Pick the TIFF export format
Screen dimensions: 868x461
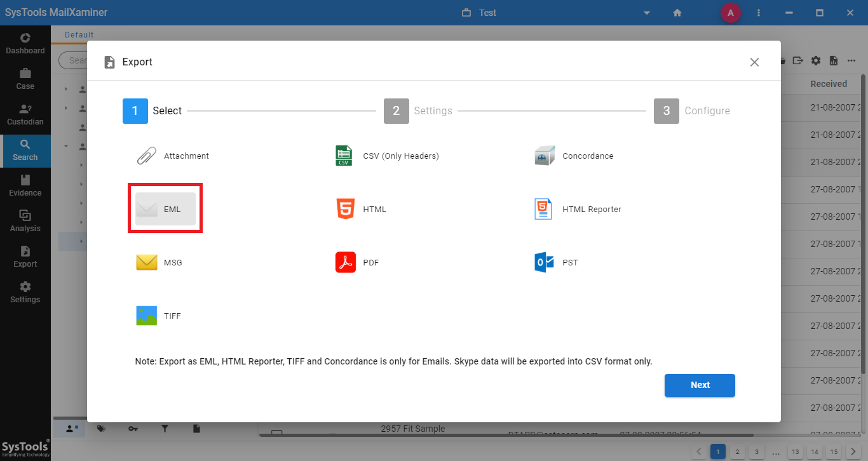159,316
